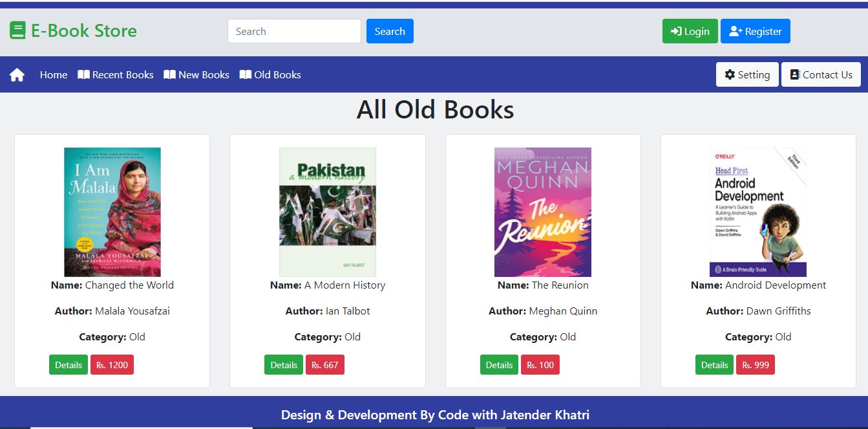Click the green book logo icon
The width and height of the screenshot is (868, 429).
click(17, 30)
